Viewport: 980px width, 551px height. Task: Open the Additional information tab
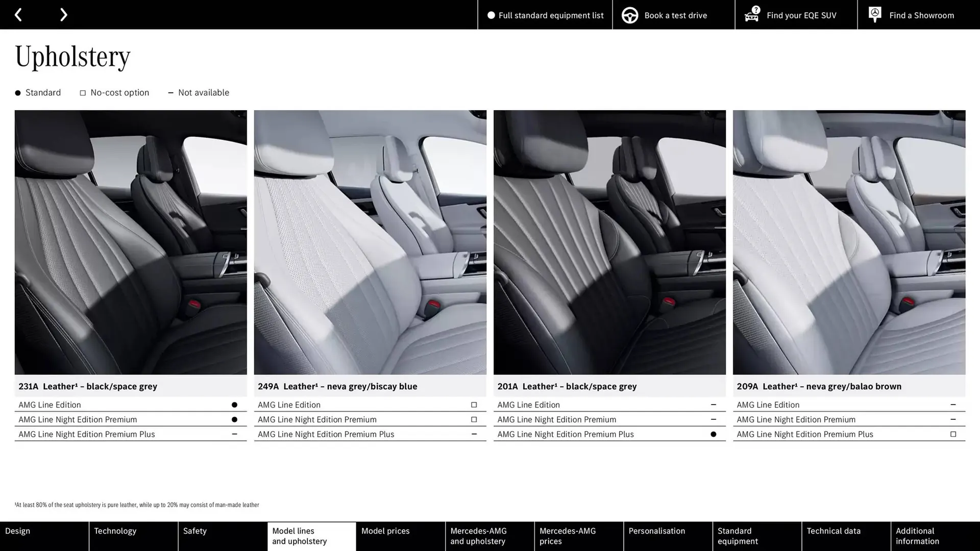(935, 536)
